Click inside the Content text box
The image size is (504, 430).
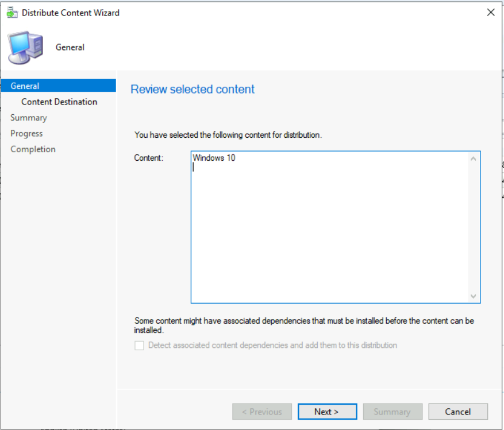[x=336, y=227]
